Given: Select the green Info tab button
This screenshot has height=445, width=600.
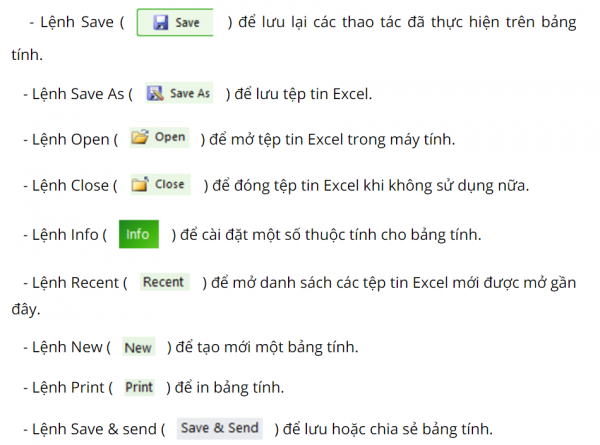Looking at the screenshot, I should (x=139, y=234).
